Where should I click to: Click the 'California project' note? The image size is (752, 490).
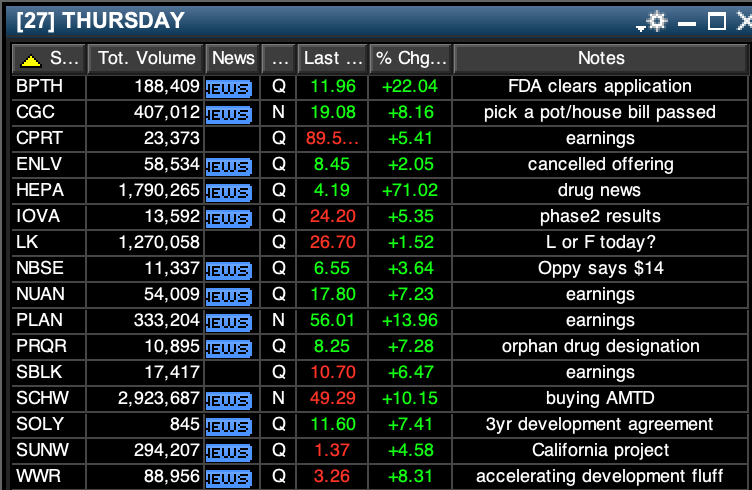(600, 450)
